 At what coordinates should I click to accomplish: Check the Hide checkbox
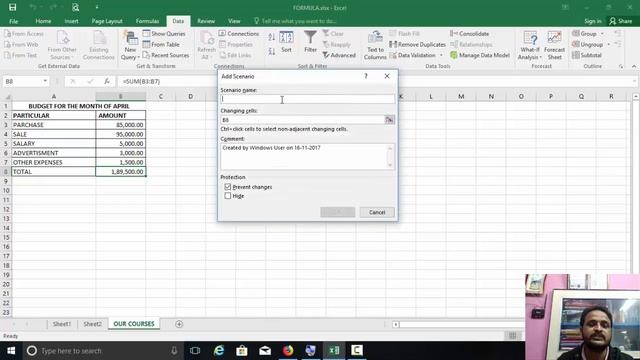[228, 196]
